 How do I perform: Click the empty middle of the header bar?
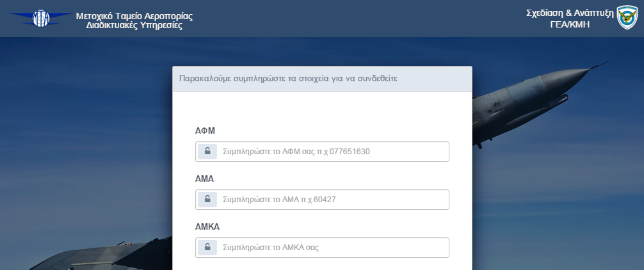click(358, 18)
